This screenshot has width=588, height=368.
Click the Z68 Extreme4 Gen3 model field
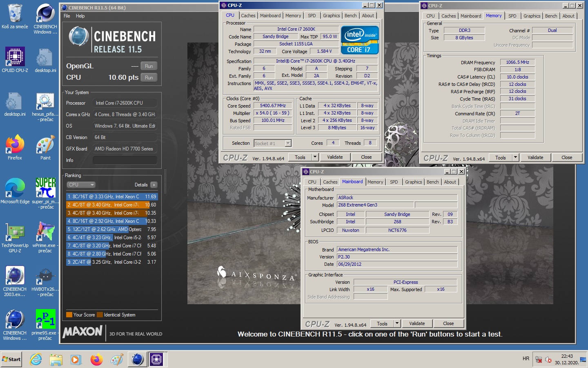[375, 205]
